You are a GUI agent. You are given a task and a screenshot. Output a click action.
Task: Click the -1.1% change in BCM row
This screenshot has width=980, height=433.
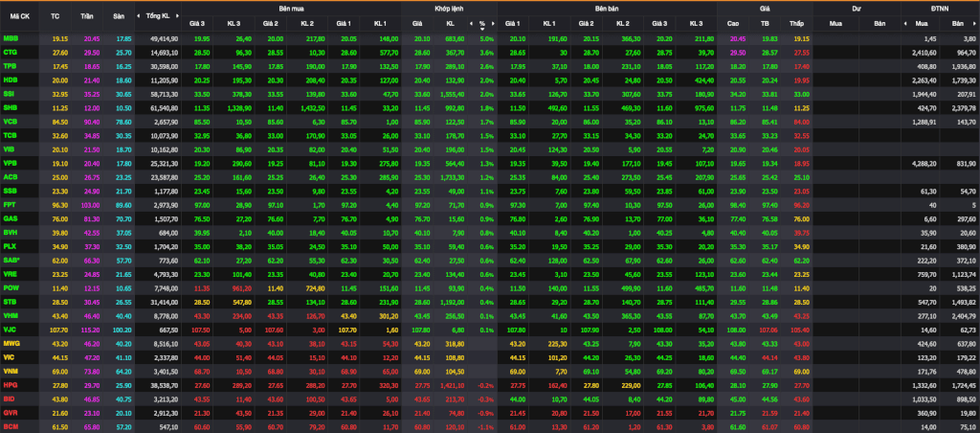(485, 425)
